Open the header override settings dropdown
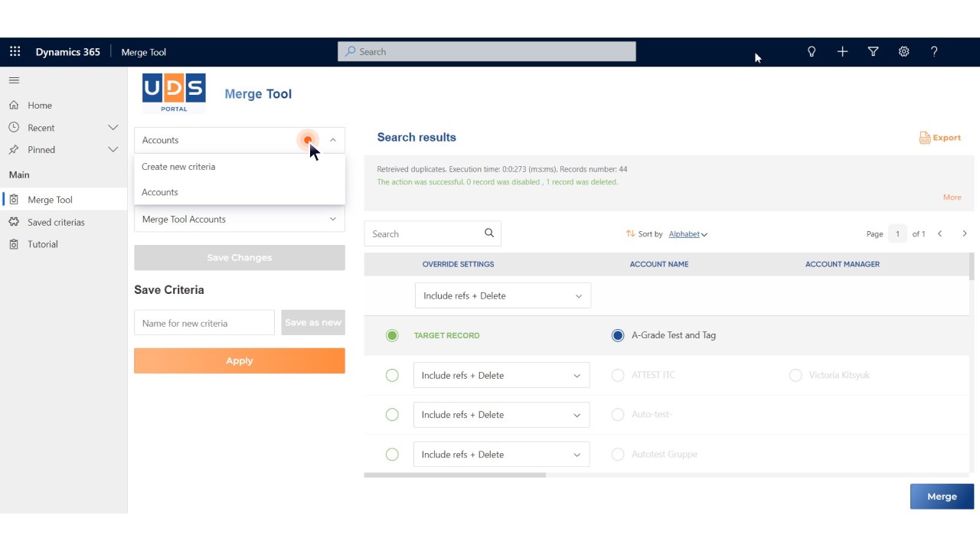This screenshot has width=980, height=551. coord(503,295)
